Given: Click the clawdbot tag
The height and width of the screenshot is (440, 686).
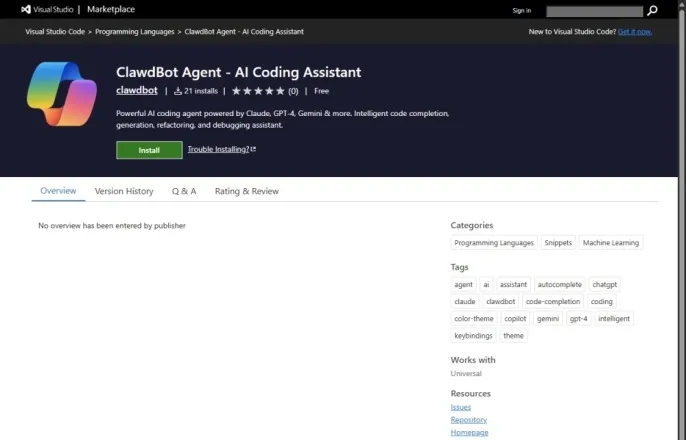Looking at the screenshot, I should [x=500, y=301].
